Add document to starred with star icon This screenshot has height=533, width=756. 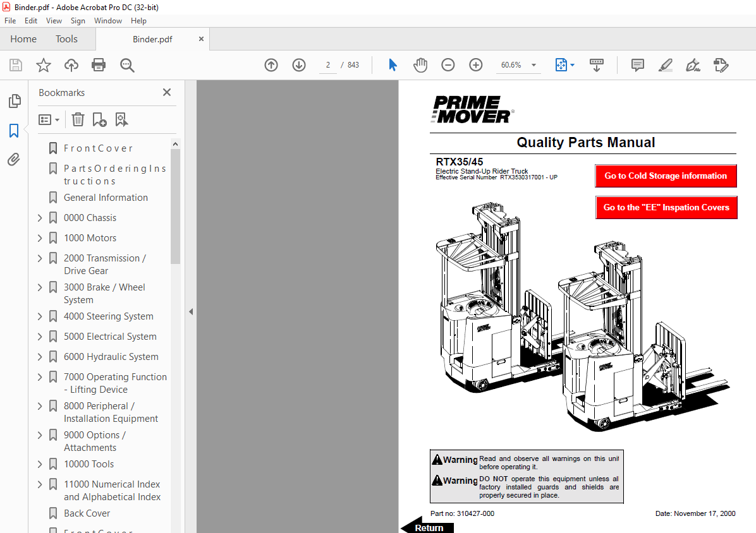tap(44, 65)
